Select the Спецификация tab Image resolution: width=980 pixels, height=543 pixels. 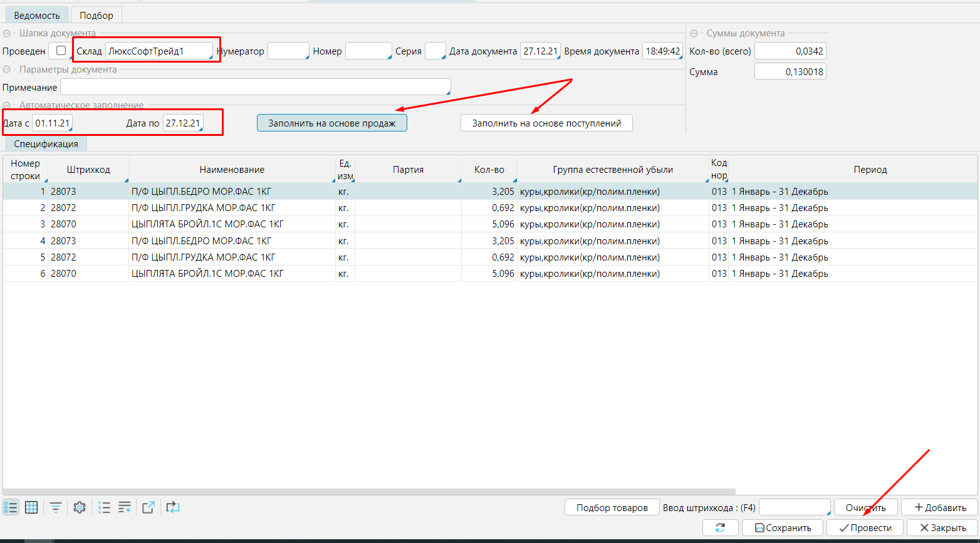click(46, 144)
